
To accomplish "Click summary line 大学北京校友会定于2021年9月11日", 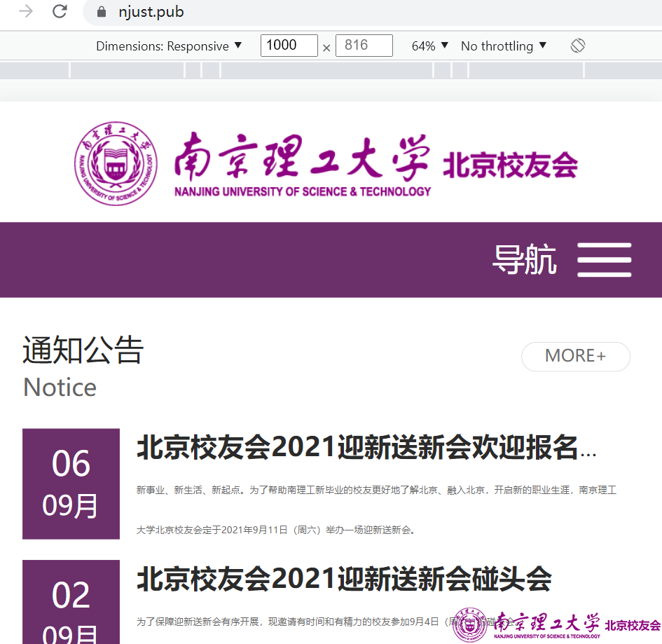I will pyautogui.click(x=277, y=530).
